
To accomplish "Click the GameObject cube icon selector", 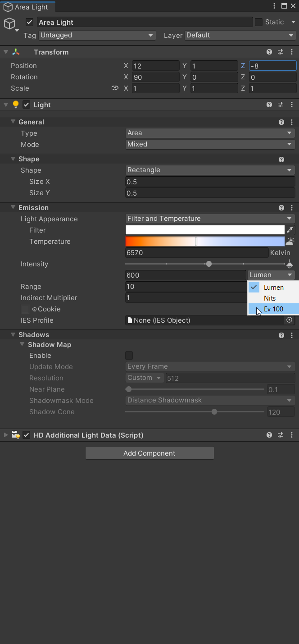I will pyautogui.click(x=10, y=24).
